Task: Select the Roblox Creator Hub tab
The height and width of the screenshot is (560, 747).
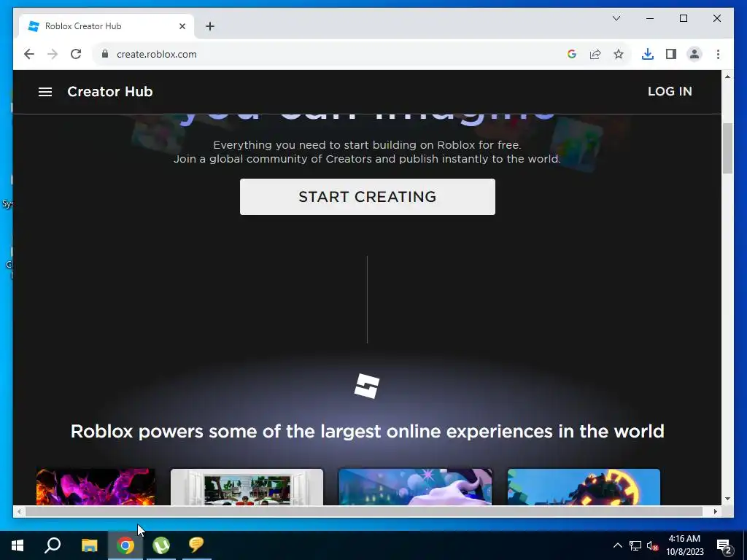Action: point(106,26)
